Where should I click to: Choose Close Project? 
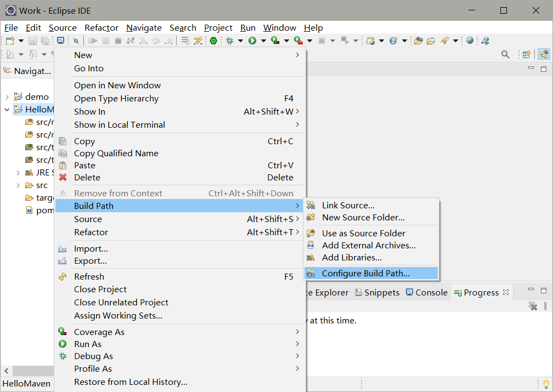pos(180,289)
